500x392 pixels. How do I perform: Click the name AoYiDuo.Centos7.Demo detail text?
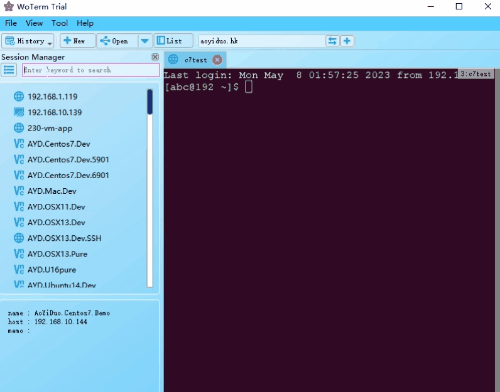click(x=72, y=313)
